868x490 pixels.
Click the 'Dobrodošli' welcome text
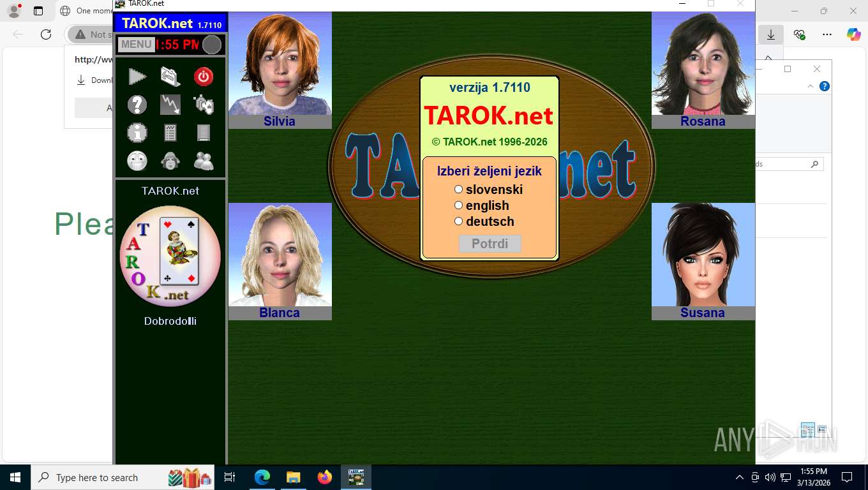(x=170, y=321)
